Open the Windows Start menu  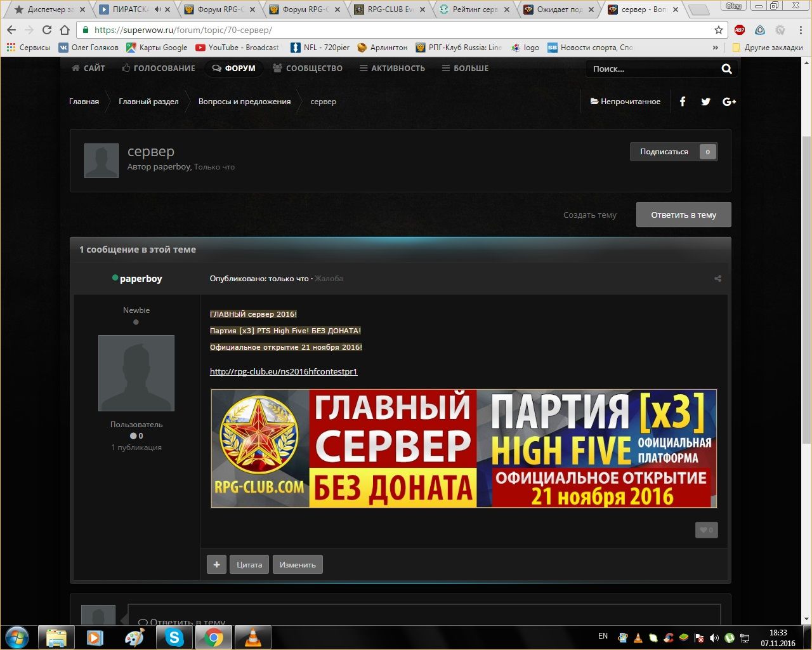17,637
